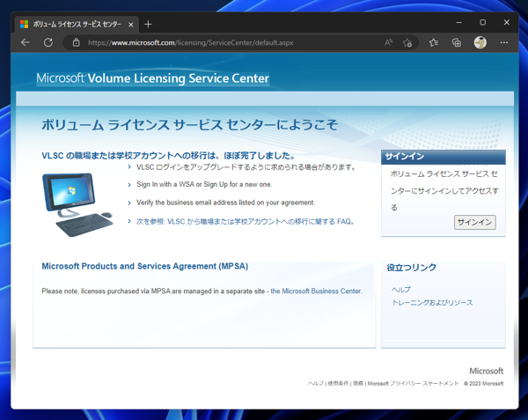Open the Collections icon

[456, 43]
